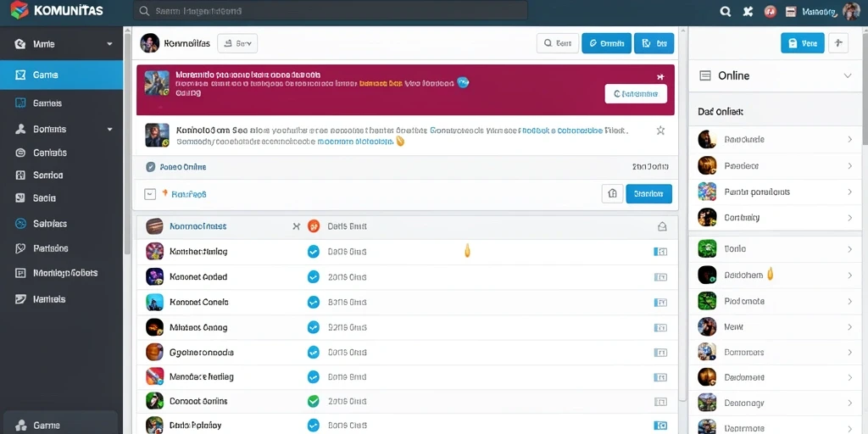Click the search magnifier icon in top bar

726,12
